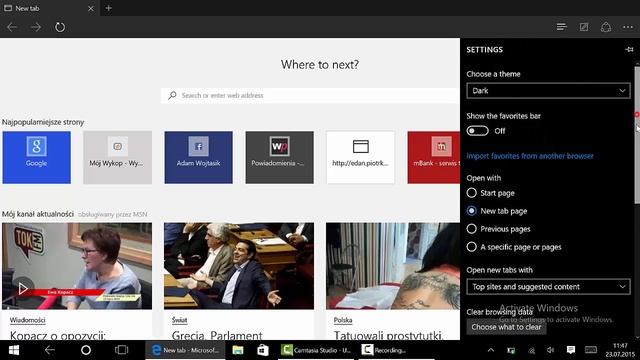Pin the Settings pane

629,49
